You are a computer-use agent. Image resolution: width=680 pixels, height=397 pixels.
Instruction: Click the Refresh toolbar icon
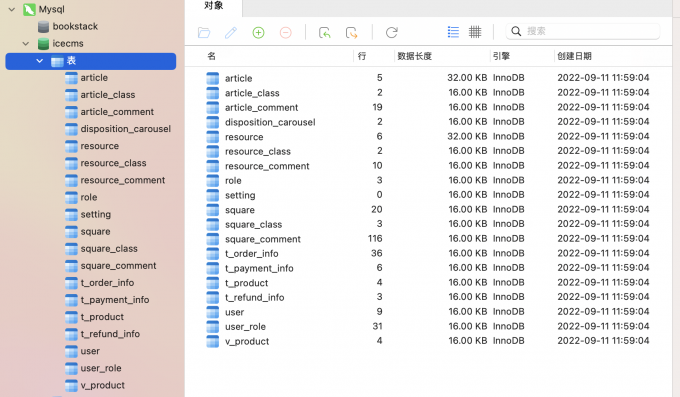tap(392, 33)
